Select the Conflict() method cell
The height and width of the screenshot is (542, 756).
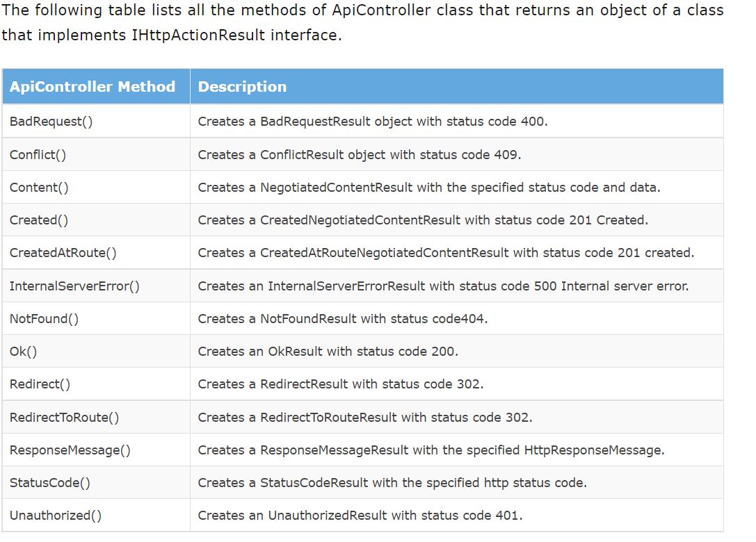tap(38, 154)
